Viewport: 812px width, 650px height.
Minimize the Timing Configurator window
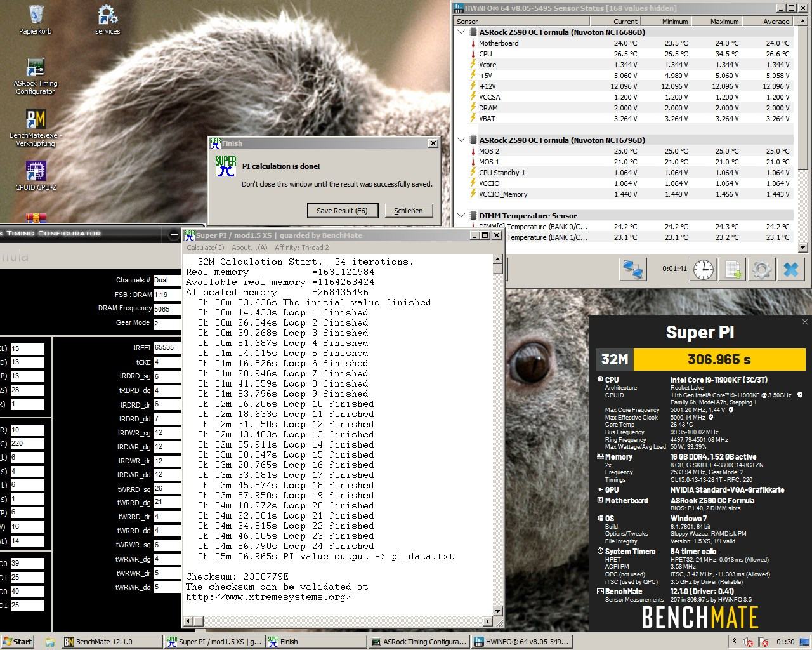pyautogui.click(x=174, y=235)
